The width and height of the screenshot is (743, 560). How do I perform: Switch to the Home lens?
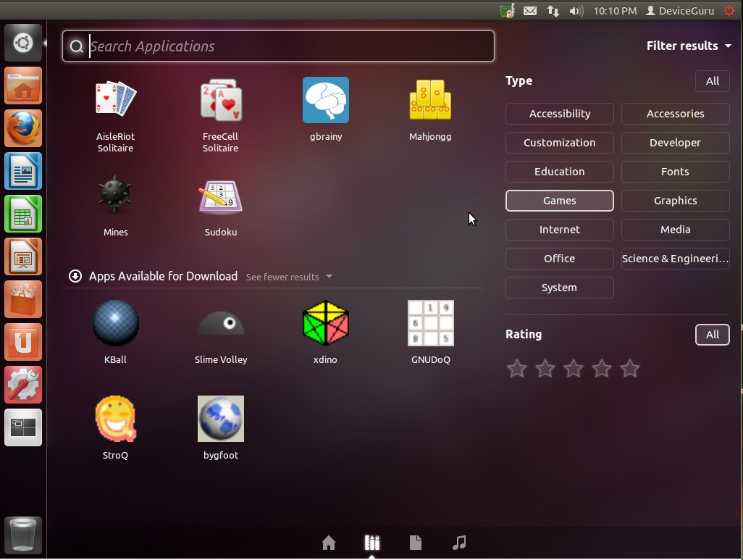328,543
